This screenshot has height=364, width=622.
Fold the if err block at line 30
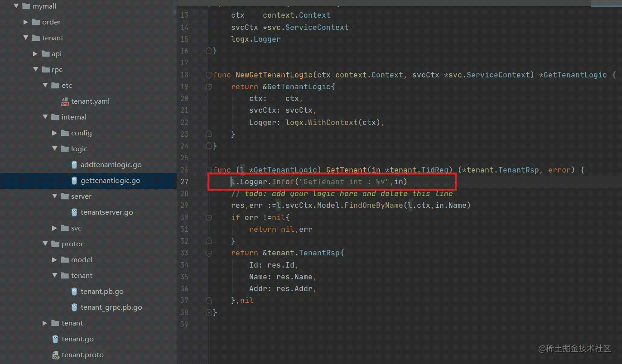[x=209, y=217]
